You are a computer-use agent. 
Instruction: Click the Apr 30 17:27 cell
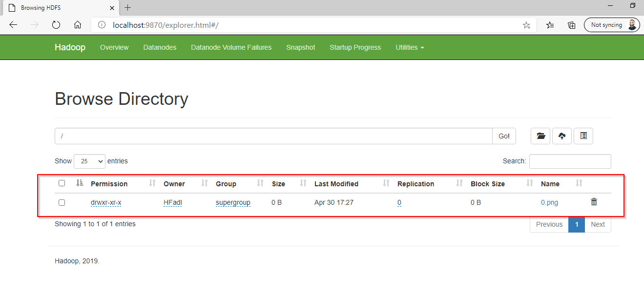tap(334, 202)
